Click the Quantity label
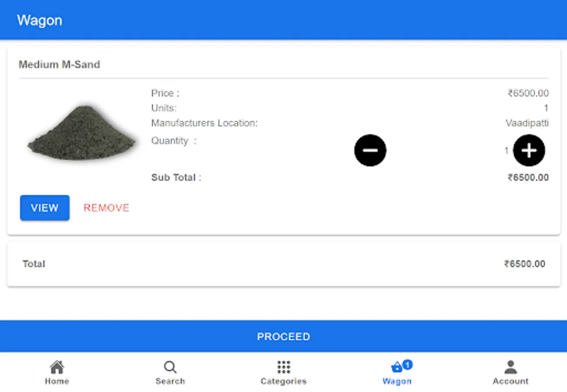This screenshot has height=392, width=567. (x=174, y=141)
